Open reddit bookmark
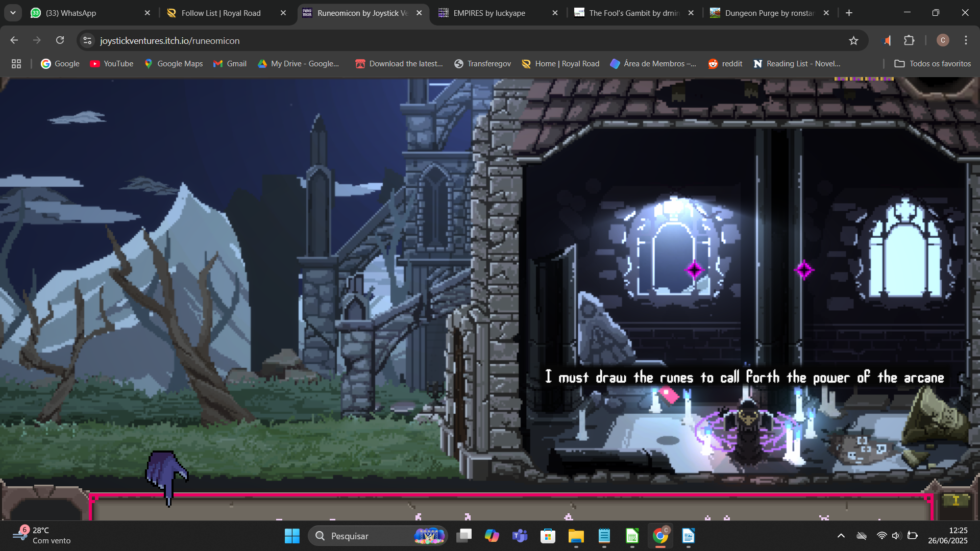Image resolution: width=980 pixels, height=551 pixels. 725,64
